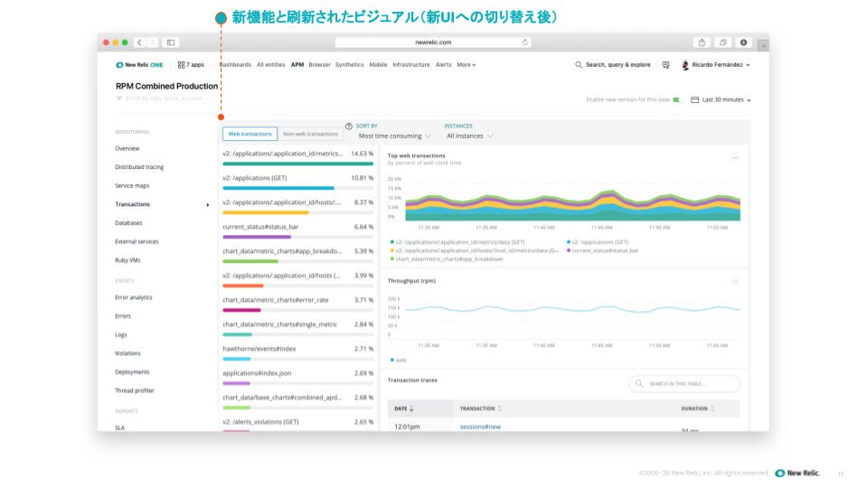The image size is (868, 488).
Task: Add a new Safari tab
Action: 763,46
